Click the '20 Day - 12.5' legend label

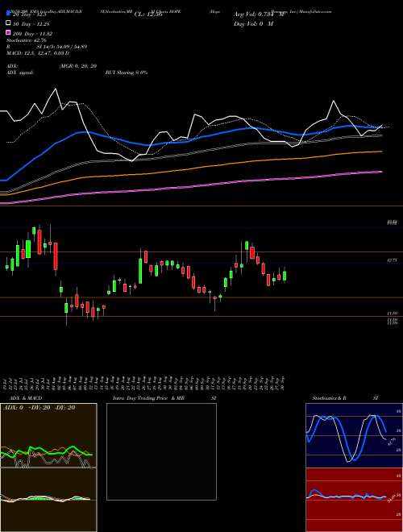(x=31, y=14)
